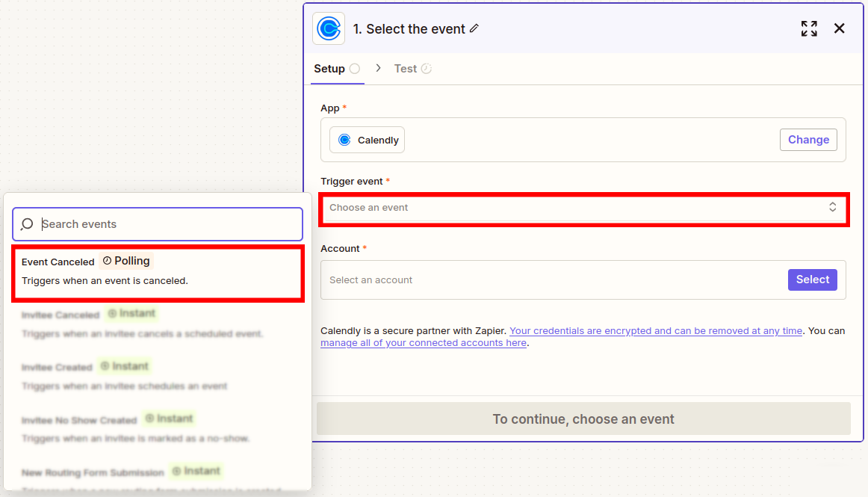Click the chevron between Setup and Test

(378, 68)
